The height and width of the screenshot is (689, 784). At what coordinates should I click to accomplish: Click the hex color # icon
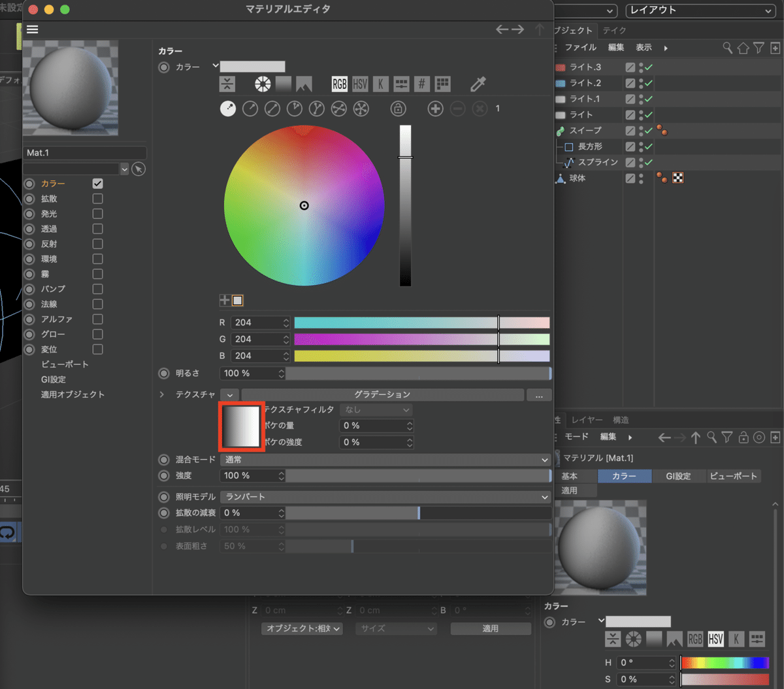421,84
